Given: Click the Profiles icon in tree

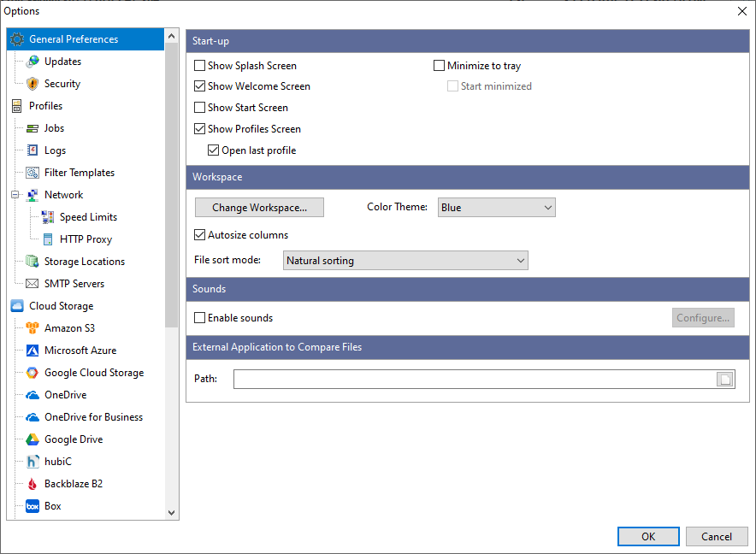Looking at the screenshot, I should 17,106.
